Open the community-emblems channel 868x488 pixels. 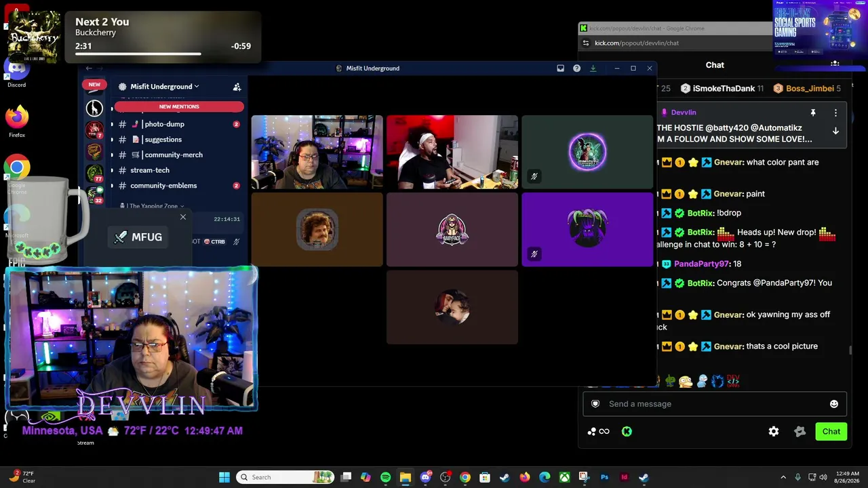(x=179, y=186)
